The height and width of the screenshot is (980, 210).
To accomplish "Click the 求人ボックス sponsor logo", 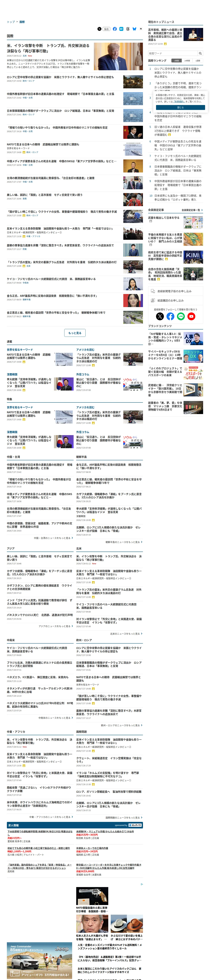I will click(x=135, y=825).
